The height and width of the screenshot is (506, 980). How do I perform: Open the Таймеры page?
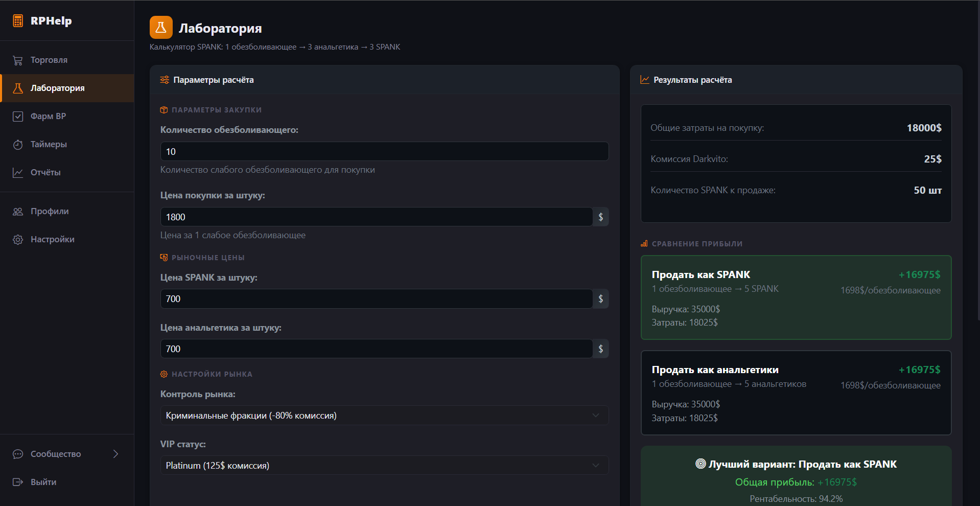click(67, 145)
